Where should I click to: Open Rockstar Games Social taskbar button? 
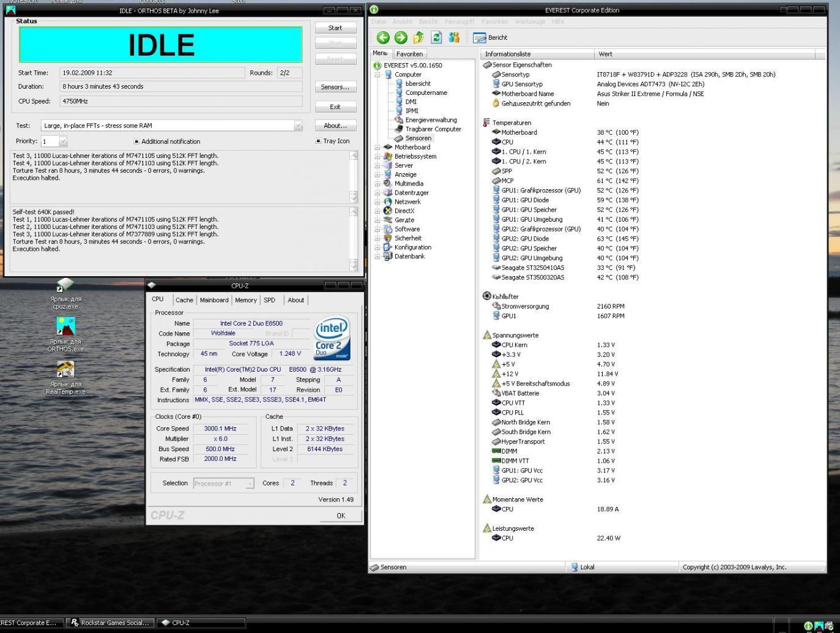tap(110, 623)
